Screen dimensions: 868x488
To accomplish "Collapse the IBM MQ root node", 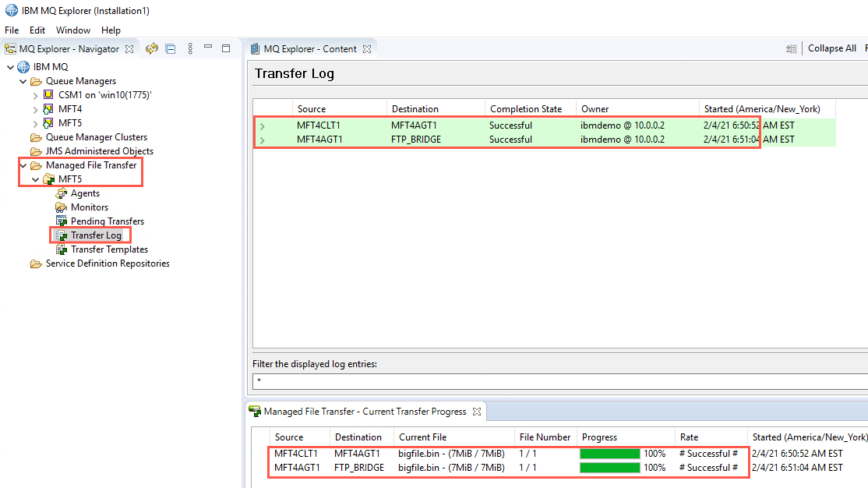I will (x=10, y=67).
